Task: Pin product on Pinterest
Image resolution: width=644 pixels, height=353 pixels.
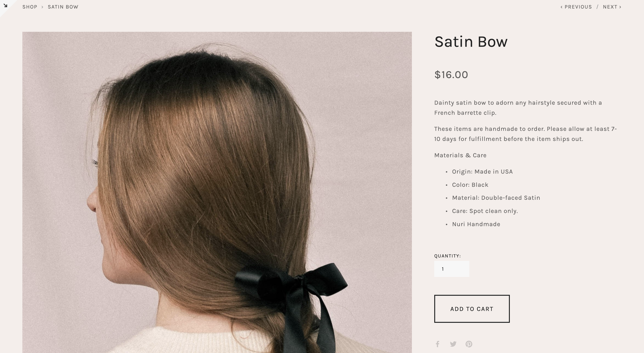Action: (469, 344)
